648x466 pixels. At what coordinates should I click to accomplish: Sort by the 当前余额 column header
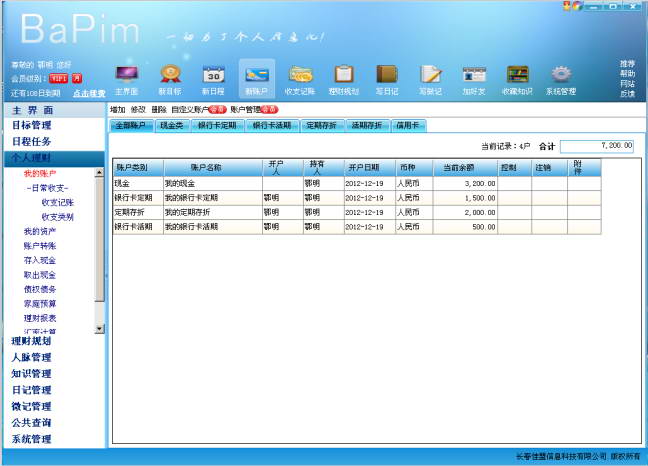click(465, 168)
